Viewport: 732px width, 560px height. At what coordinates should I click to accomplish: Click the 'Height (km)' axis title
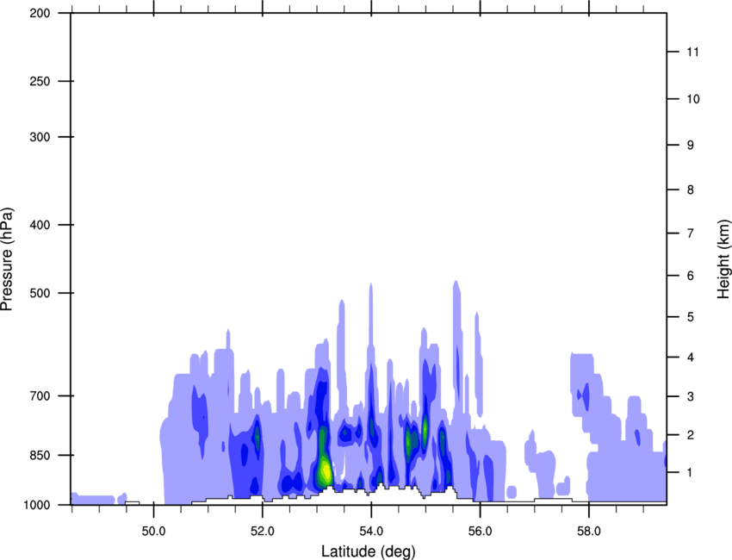723,259
